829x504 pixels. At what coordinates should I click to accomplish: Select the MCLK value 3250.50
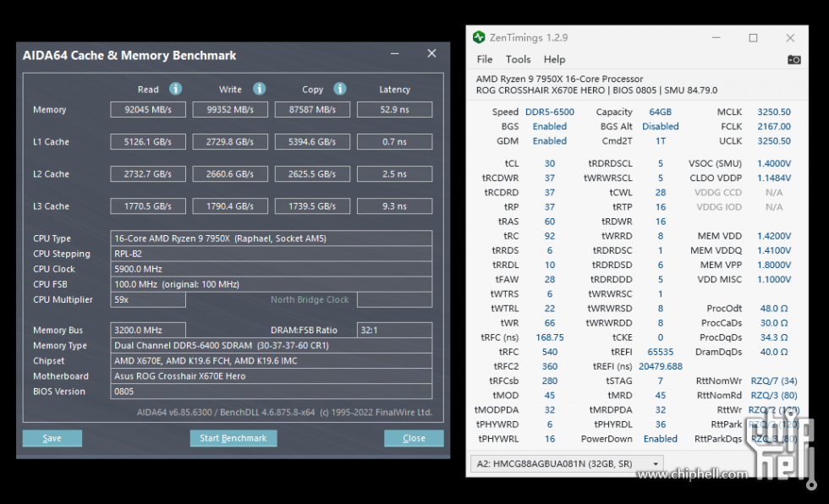point(774,112)
